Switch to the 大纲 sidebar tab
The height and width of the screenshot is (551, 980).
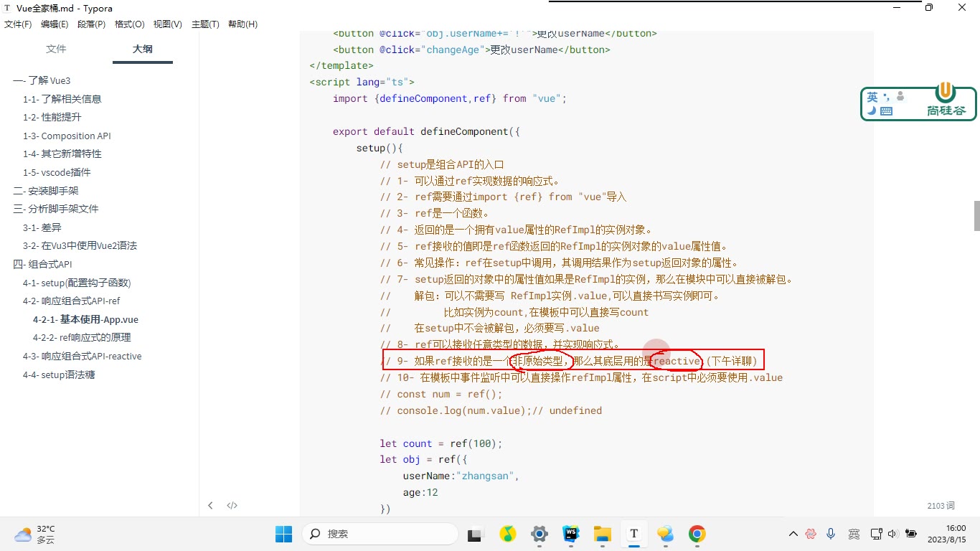point(142,49)
